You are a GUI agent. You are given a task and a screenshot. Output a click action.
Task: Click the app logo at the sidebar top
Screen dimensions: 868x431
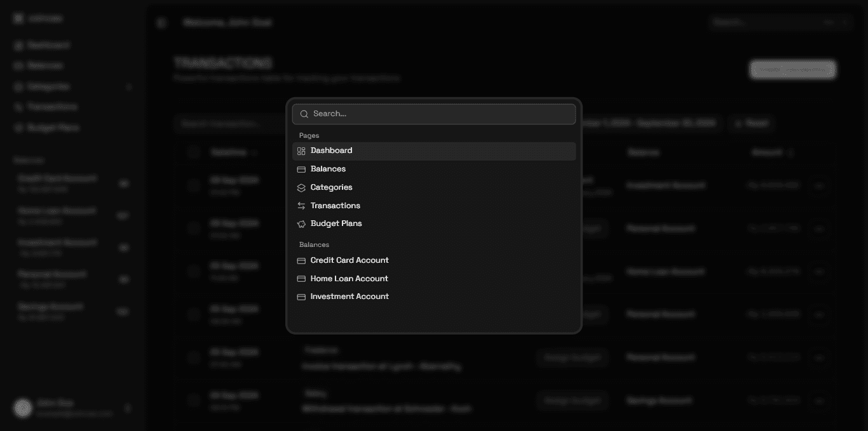(x=18, y=18)
